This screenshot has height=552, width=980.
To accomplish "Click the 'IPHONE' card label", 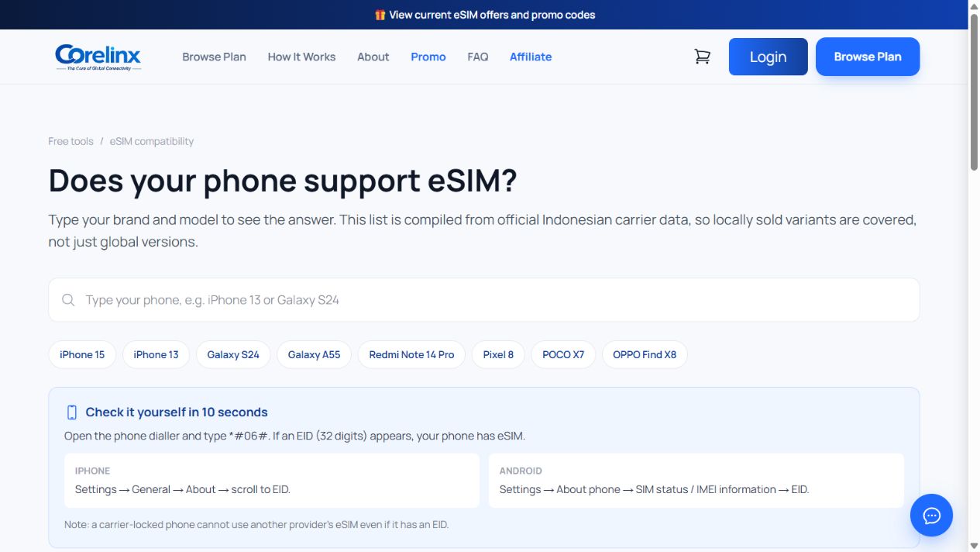I will click(x=93, y=471).
